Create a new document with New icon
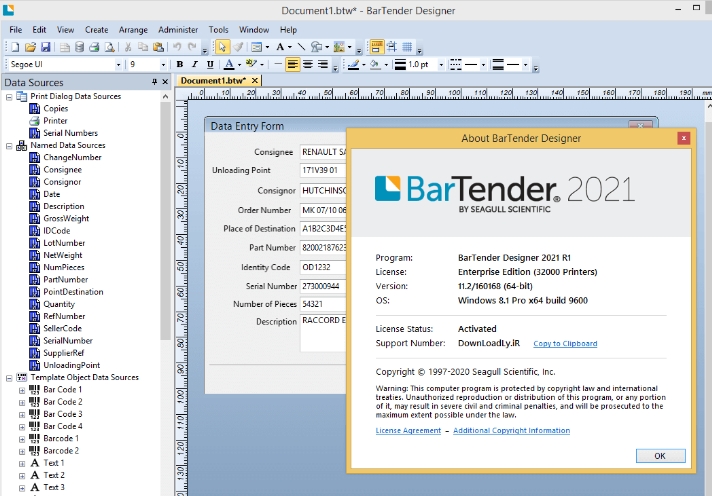This screenshot has height=496, width=712. [15, 47]
